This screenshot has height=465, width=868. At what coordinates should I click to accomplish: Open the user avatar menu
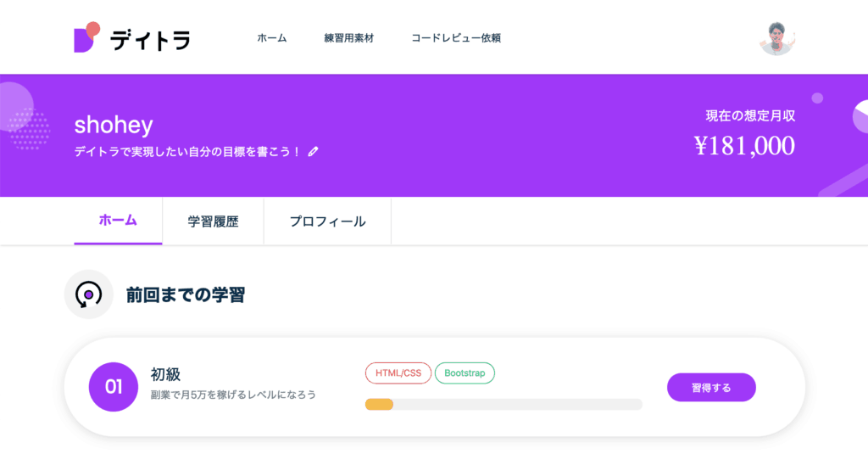click(x=776, y=38)
